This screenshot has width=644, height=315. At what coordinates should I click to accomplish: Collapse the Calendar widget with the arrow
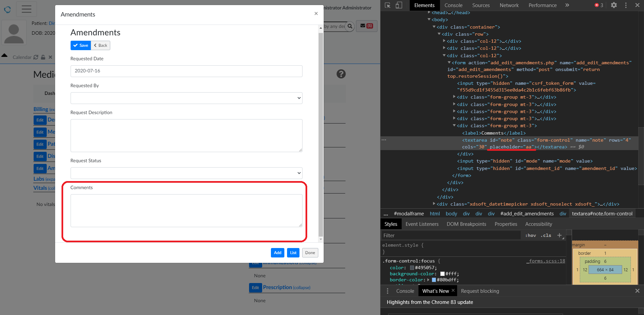pos(4,56)
